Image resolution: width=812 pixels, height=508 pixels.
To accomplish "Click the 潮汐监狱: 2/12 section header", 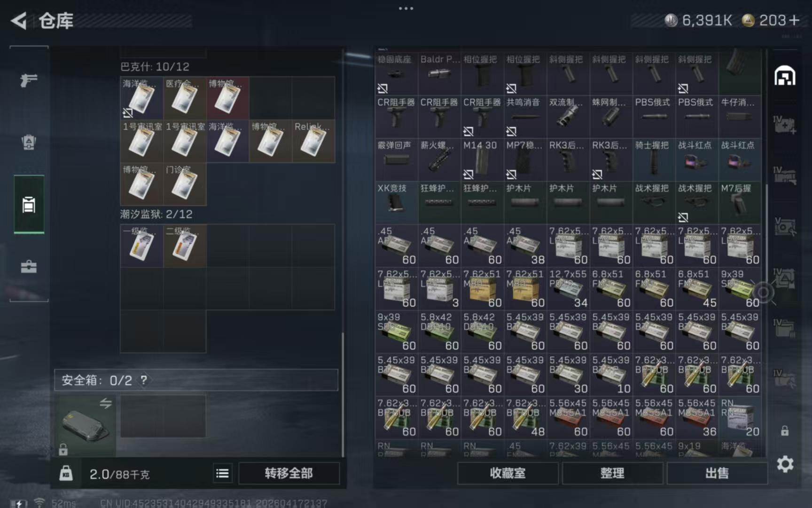I will pos(156,214).
